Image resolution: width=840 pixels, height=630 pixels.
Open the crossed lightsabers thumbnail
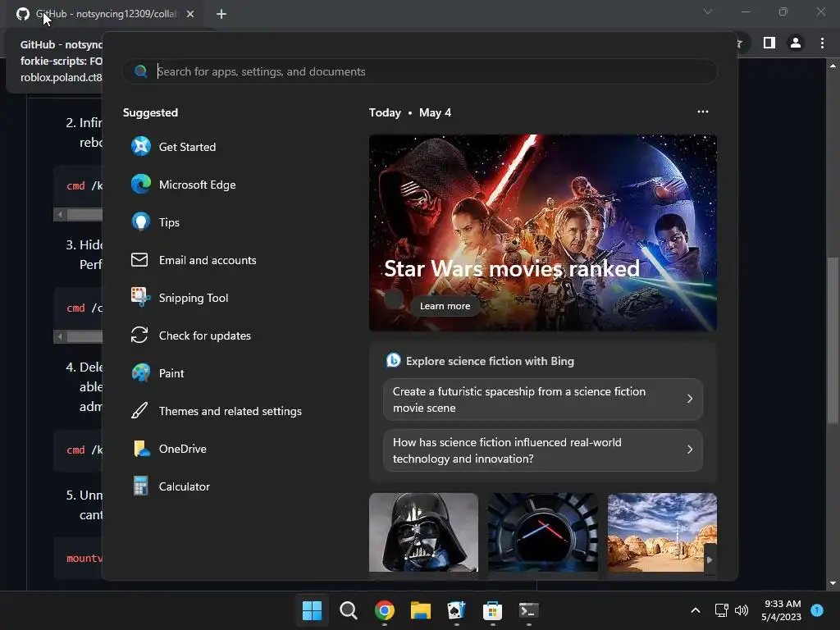(543, 532)
